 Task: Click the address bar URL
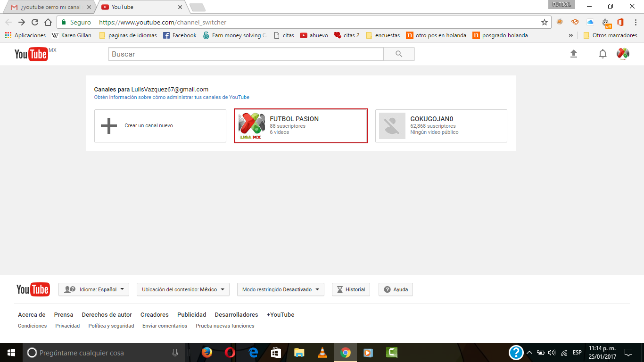163,22
